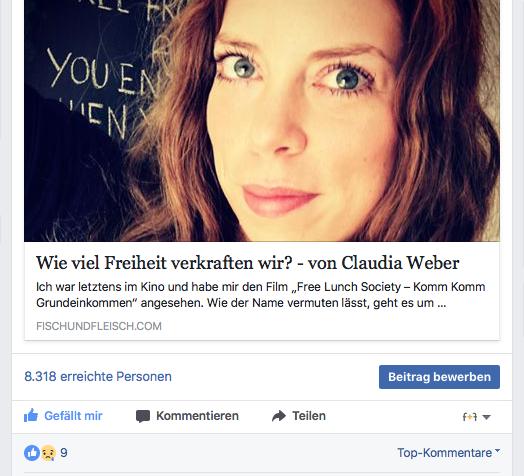Viewport: 524px width, 476px height.
Task: Click the blue like reaction icon
Action: 32,453
